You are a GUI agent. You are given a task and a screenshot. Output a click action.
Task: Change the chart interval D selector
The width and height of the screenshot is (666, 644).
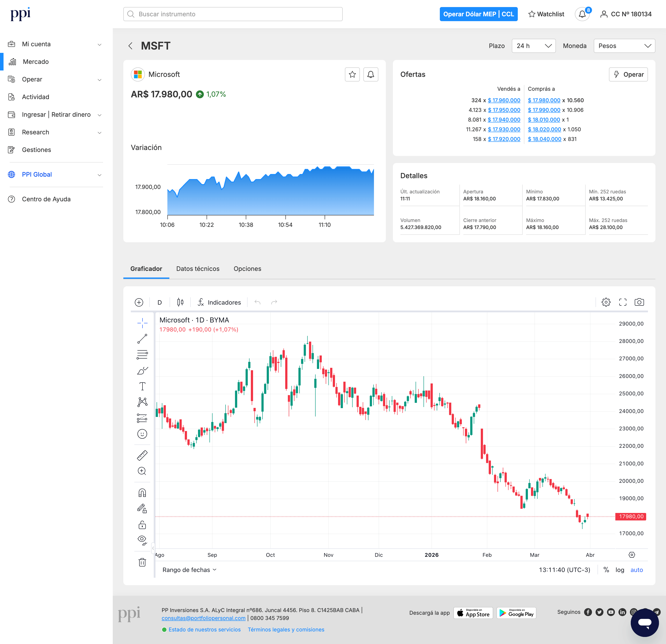159,302
